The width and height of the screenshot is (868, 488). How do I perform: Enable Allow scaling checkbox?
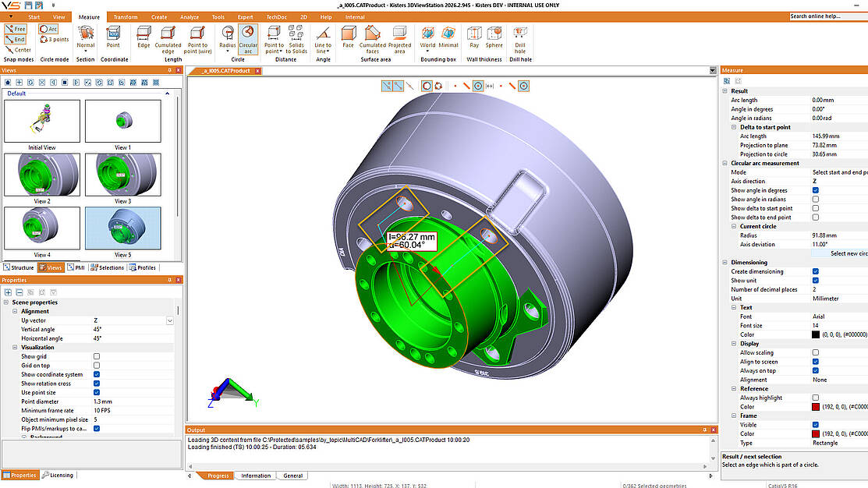click(816, 352)
